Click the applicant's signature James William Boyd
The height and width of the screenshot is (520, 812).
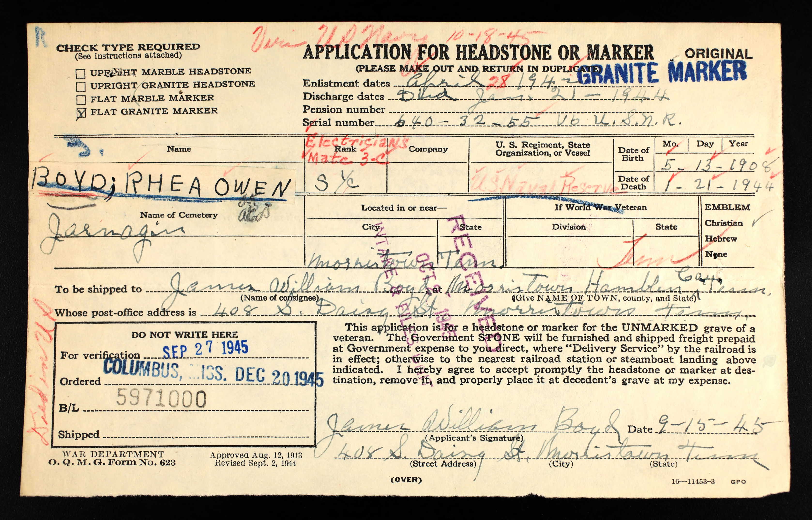point(473,425)
